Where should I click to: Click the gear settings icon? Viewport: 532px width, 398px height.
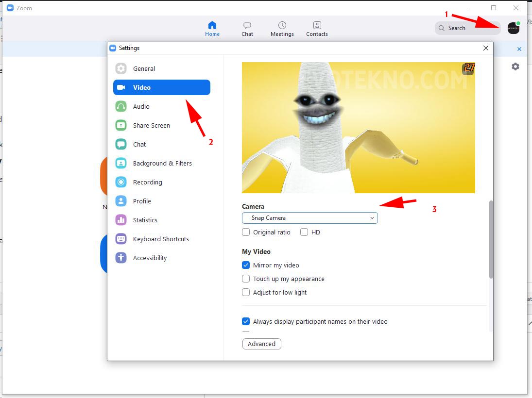tap(515, 66)
